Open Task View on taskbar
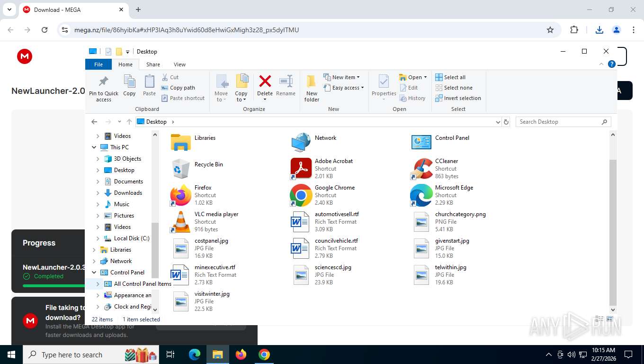The height and width of the screenshot is (364, 644). tap(170, 355)
